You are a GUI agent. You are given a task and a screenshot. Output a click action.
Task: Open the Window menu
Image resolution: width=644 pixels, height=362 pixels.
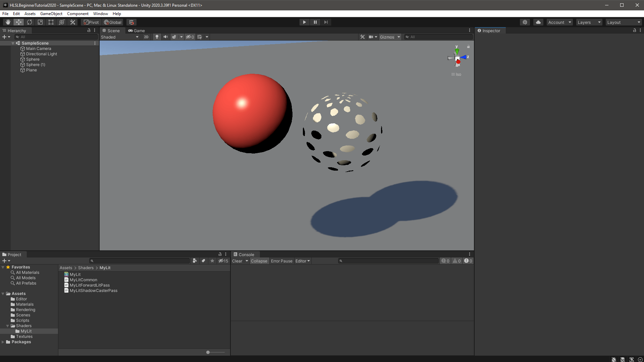(x=101, y=14)
